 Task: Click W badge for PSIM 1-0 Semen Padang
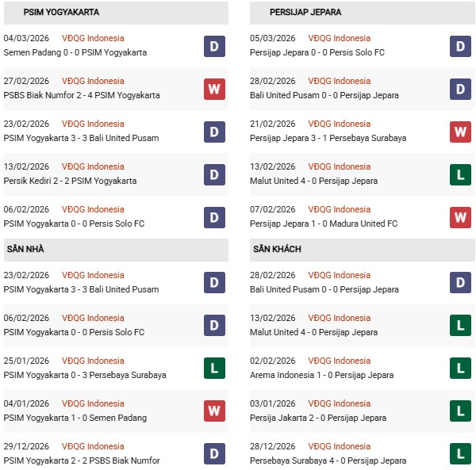[214, 411]
